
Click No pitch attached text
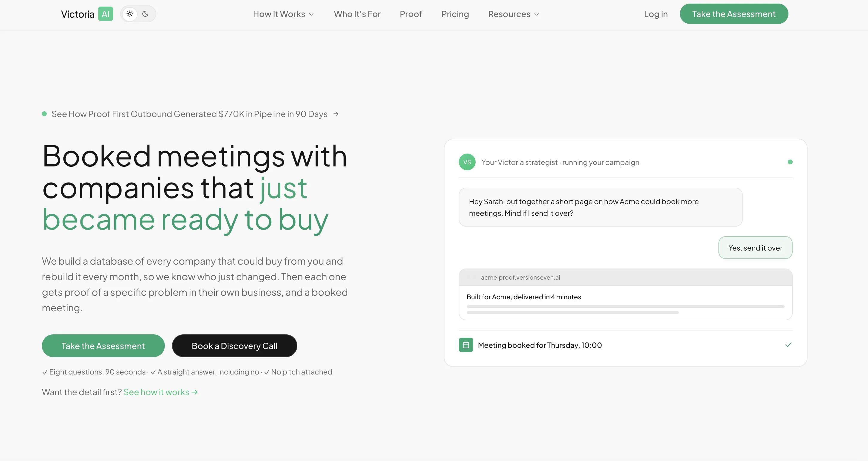301,371
